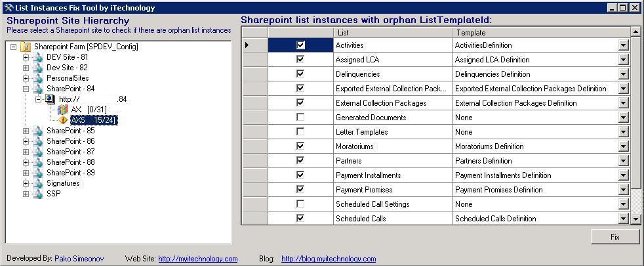644x266 pixels.
Task: Open template dropdown for Letter Templates
Action: [624, 132]
